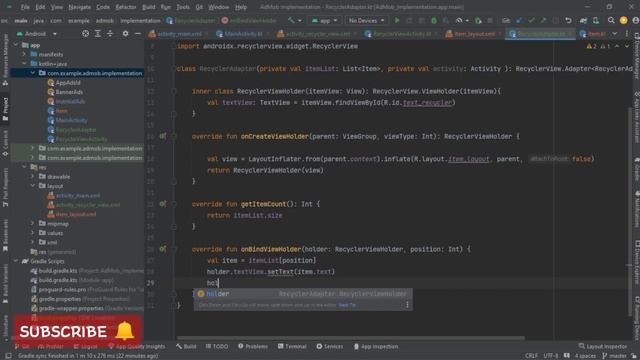Open the app run configuration dropdown
640x360 pixels.
(324, 20)
